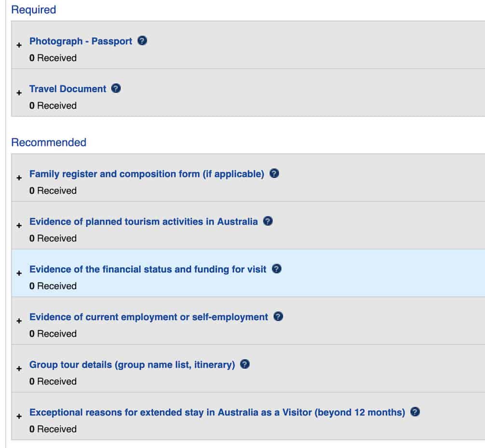Expand current employment section plus sign
The width and height of the screenshot is (485, 448).
click(19, 321)
